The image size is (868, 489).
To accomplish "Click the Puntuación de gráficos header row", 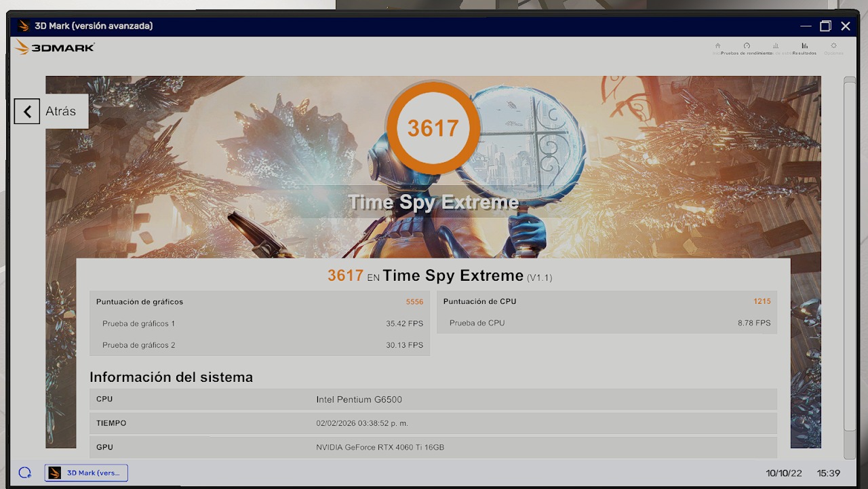I will pyautogui.click(x=259, y=302).
